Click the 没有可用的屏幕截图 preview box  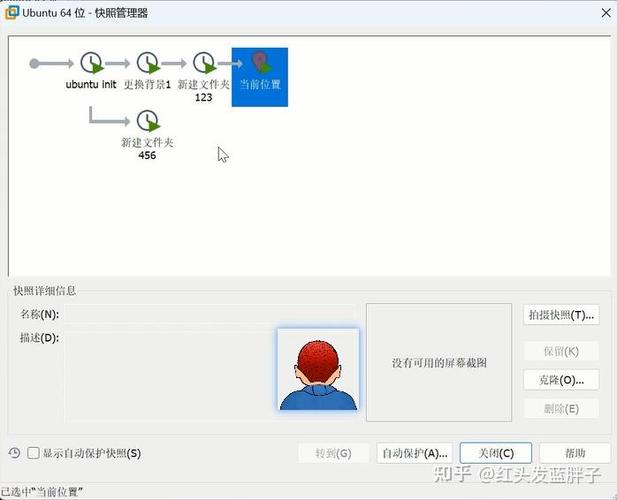(x=439, y=362)
